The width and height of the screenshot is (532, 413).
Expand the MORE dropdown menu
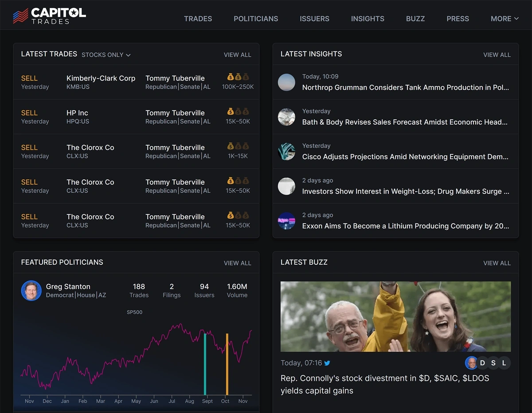point(505,19)
